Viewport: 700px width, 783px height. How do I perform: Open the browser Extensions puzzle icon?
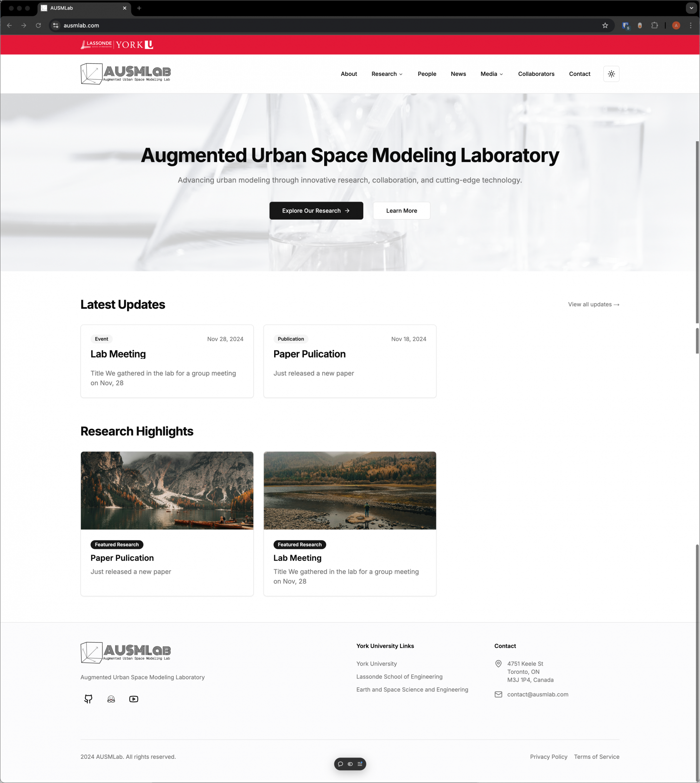[x=655, y=25]
